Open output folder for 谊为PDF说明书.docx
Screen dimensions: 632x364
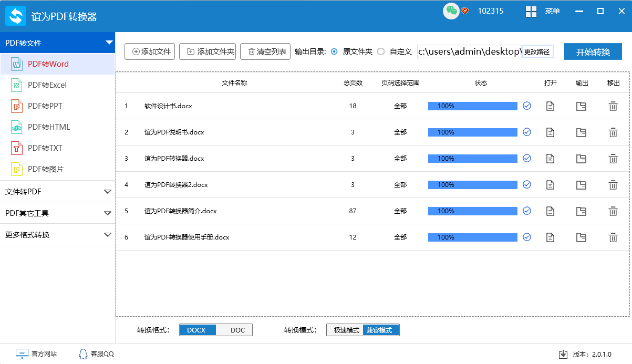pyautogui.click(x=581, y=132)
